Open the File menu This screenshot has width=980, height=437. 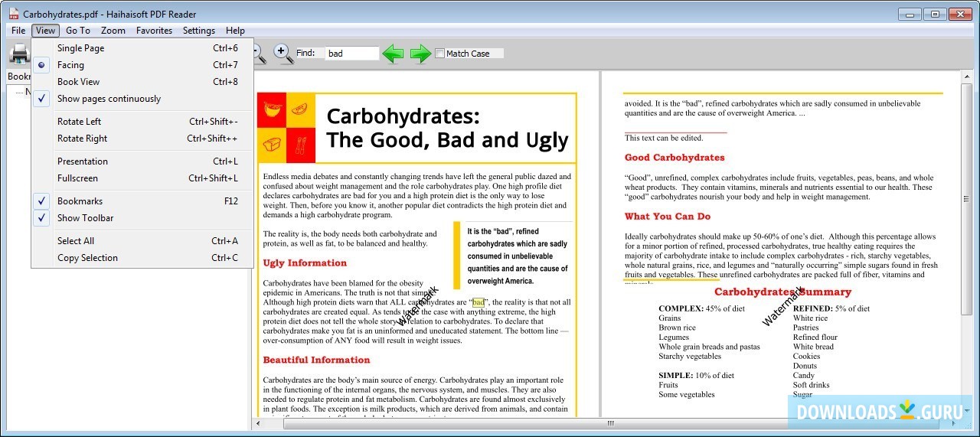pyautogui.click(x=18, y=31)
